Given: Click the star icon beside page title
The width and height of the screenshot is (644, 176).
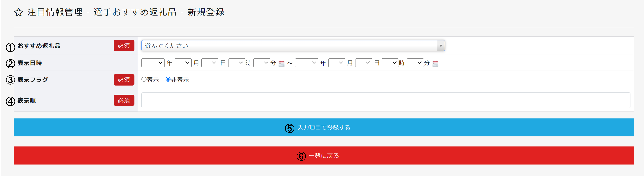Looking at the screenshot, I should click(x=19, y=12).
